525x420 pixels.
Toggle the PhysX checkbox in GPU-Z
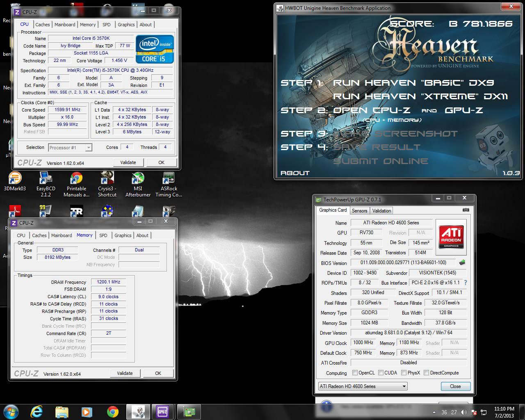click(x=404, y=373)
